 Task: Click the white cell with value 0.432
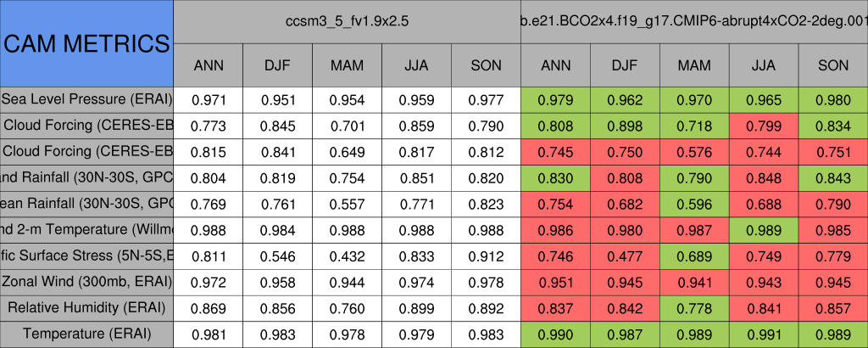click(347, 255)
